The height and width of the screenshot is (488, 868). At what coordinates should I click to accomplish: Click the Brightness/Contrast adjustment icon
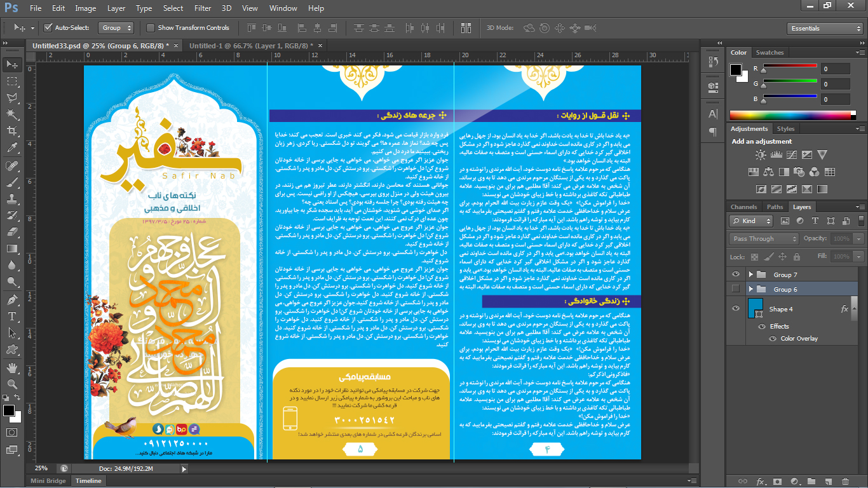click(x=761, y=155)
